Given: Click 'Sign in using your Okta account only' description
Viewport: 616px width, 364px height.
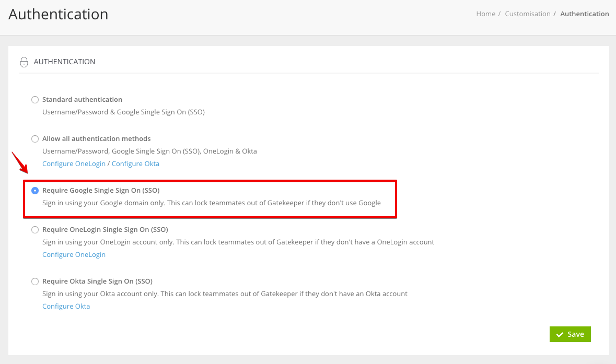Looking at the screenshot, I should coord(225,293).
